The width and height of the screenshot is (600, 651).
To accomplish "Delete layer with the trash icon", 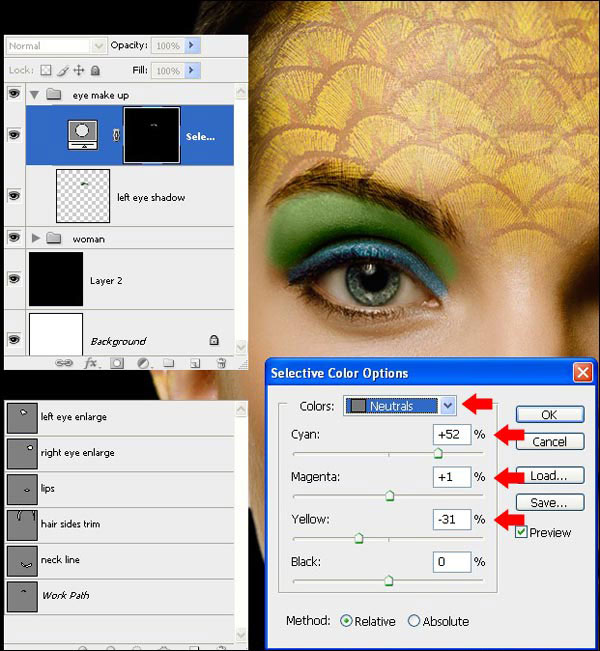I will tap(219, 363).
